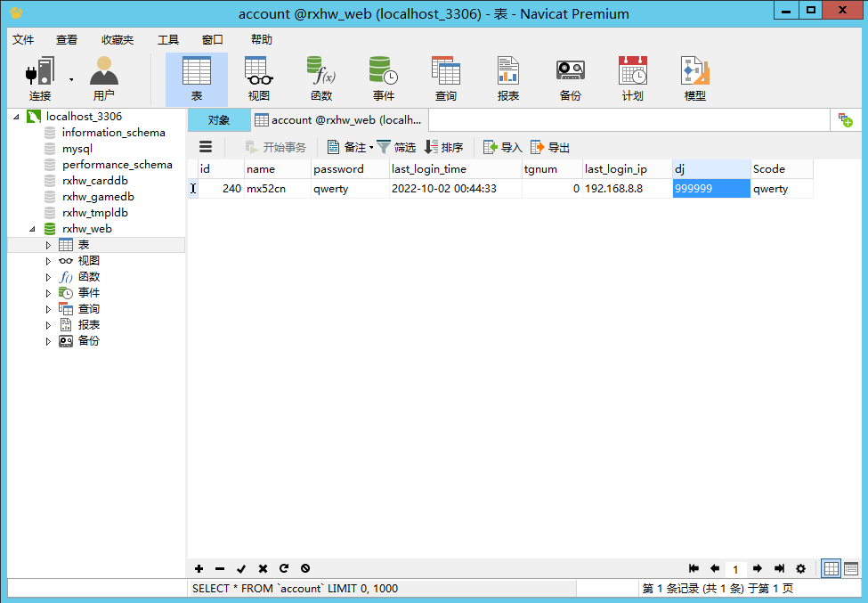Open the Backup (备份) toolbar icon
This screenshot has height=603, width=868.
pyautogui.click(x=570, y=78)
